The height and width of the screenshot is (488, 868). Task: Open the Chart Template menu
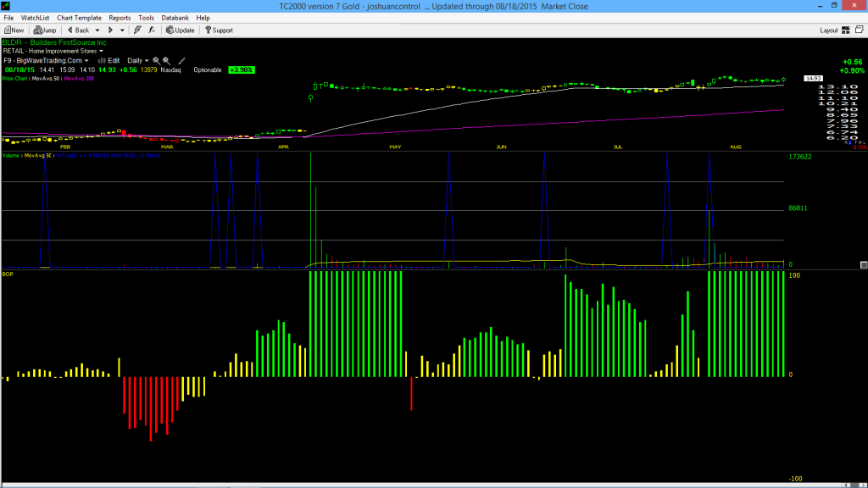pyautogui.click(x=79, y=18)
